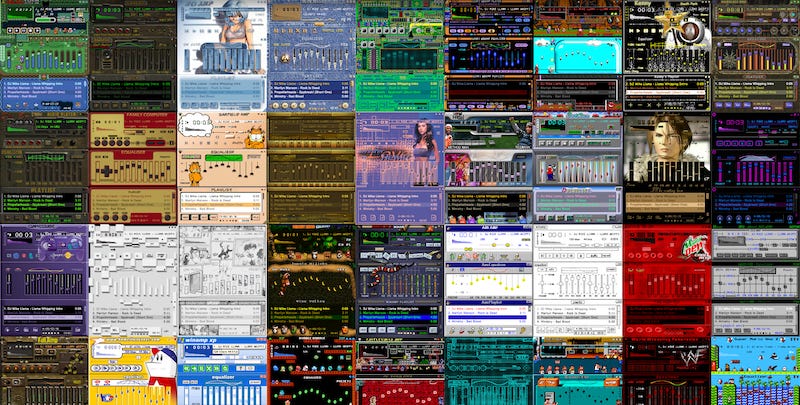Image resolution: width=800 pixels, height=405 pixels.
Task: Toggle ON in blue denim skin equalizer
Action: (x=277, y=45)
